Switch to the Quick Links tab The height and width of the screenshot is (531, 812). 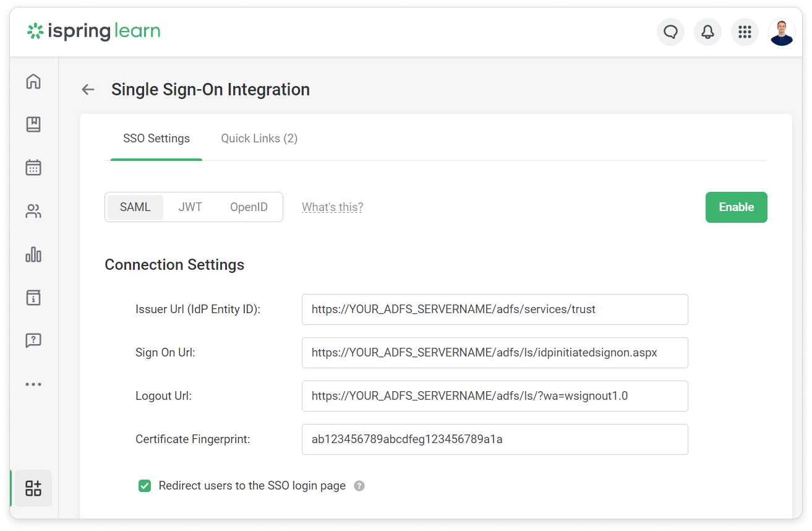(259, 138)
